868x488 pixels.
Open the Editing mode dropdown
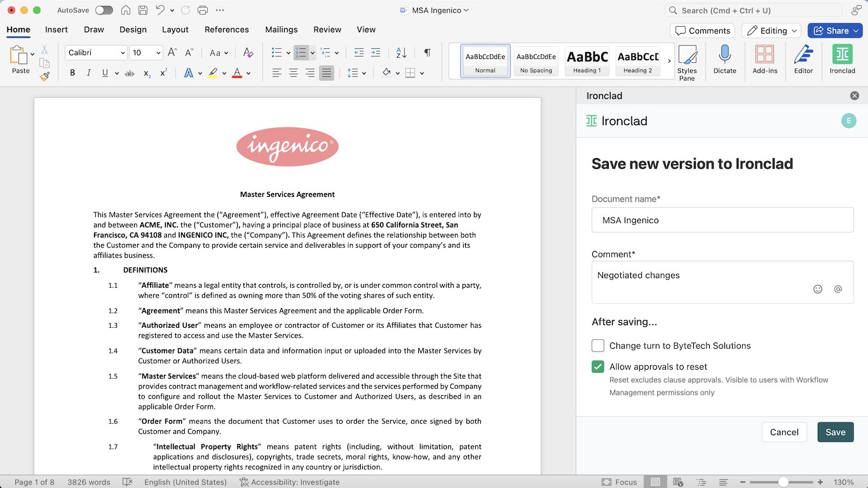point(773,30)
